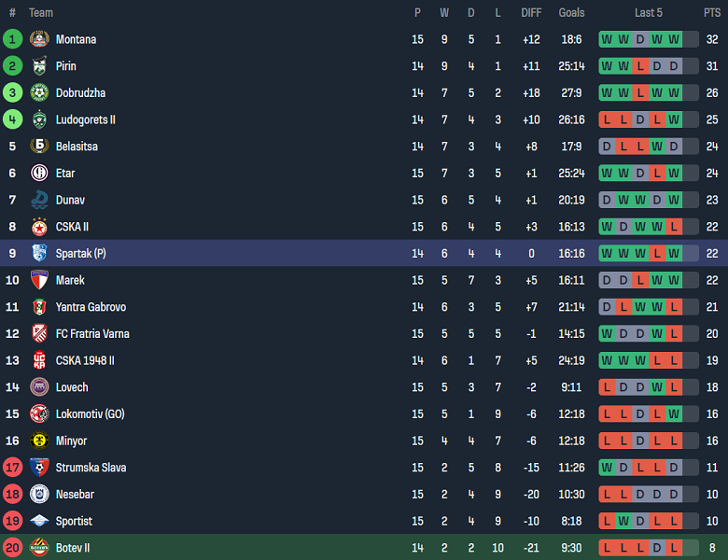This screenshot has width=728, height=560.
Task: Open the Yantra Gabrovo team link
Action: pyautogui.click(x=91, y=307)
